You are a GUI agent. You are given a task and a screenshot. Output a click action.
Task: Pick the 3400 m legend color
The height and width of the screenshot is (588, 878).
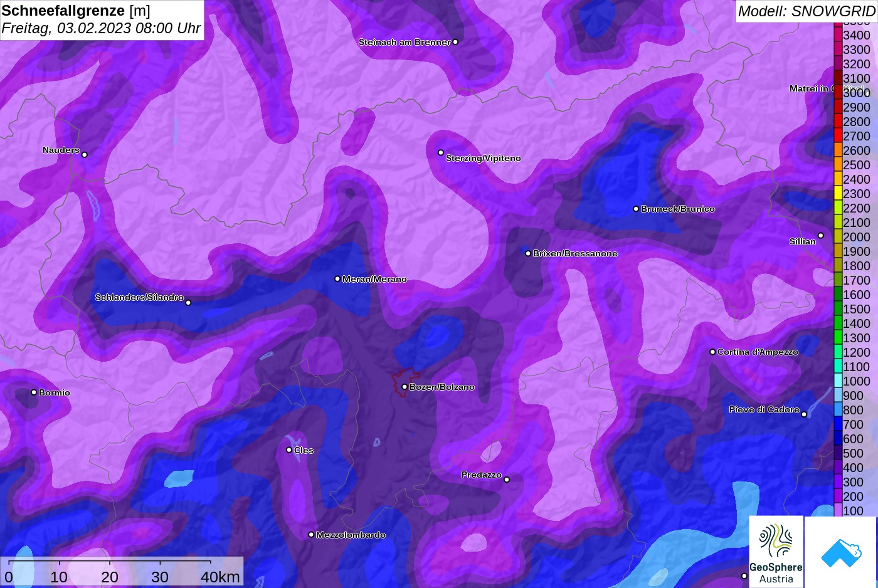click(838, 34)
